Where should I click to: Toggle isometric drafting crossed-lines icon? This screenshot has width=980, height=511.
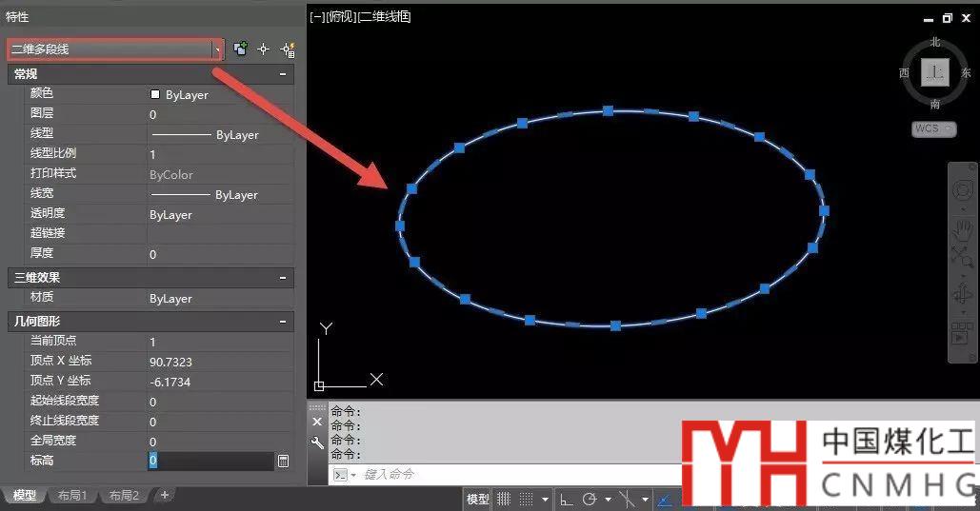627,500
